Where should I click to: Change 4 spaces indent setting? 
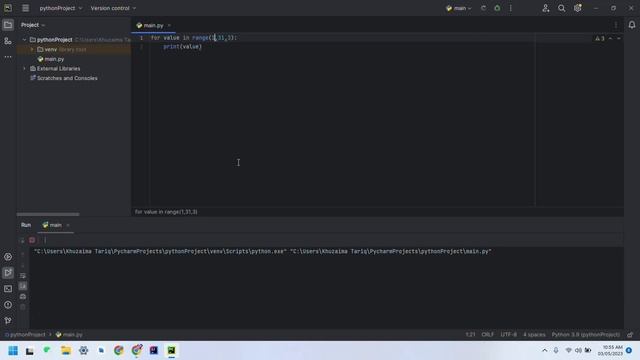point(534,335)
